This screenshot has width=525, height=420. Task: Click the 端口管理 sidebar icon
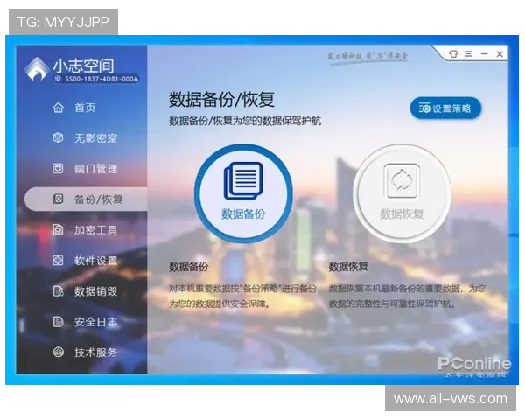[x=58, y=168]
